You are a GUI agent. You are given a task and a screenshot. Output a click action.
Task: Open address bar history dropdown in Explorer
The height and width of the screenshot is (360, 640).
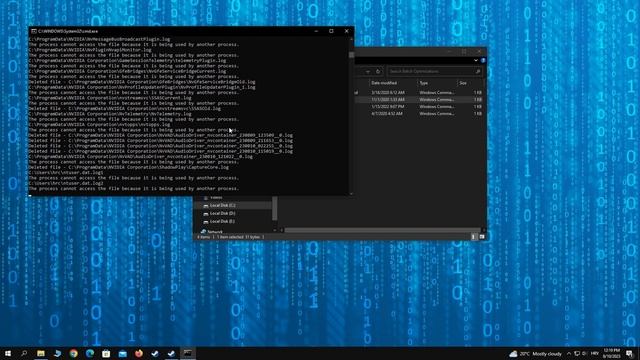[368, 71]
